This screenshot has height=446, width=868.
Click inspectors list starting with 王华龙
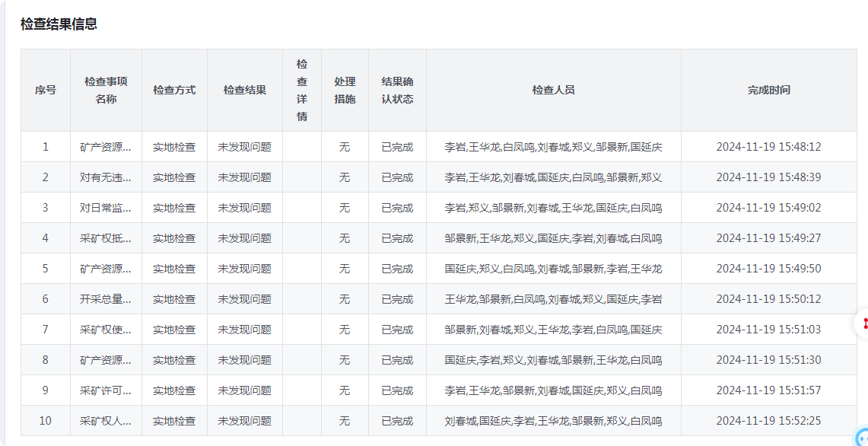coord(554,299)
